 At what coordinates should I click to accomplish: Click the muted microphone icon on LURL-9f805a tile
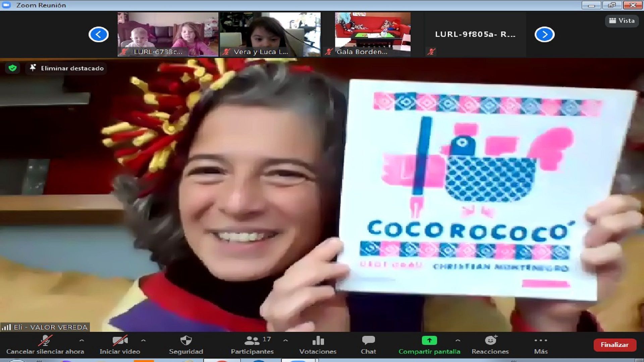(x=431, y=52)
